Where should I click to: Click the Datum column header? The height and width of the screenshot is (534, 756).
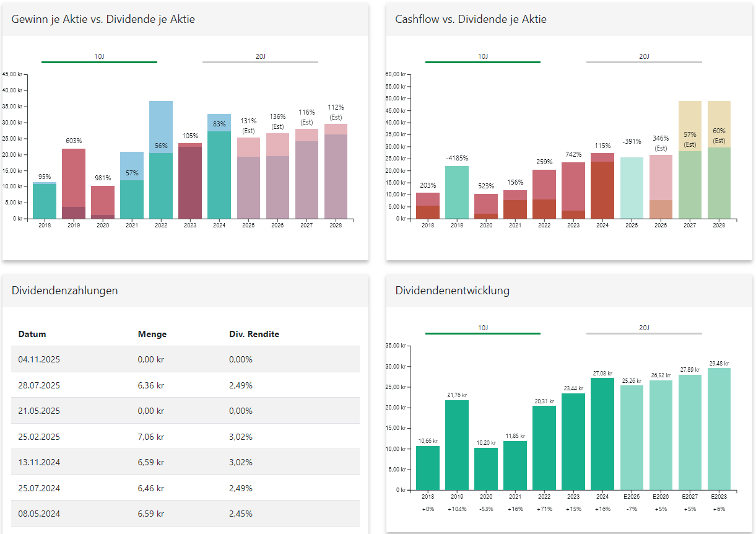(x=32, y=334)
